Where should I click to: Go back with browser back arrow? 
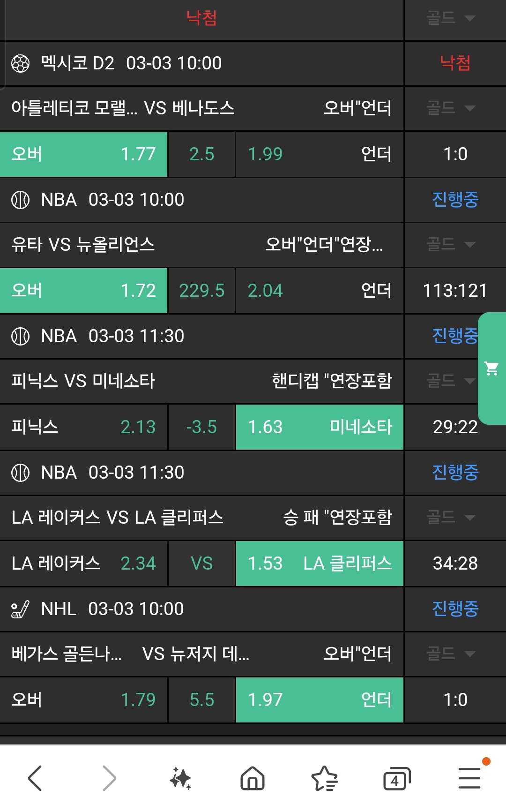[x=35, y=778]
